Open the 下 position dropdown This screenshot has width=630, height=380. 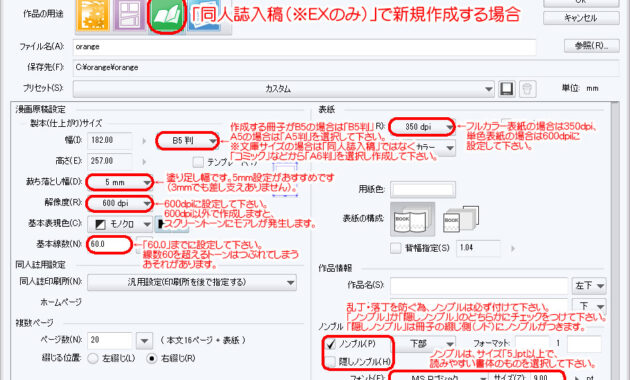589,306
